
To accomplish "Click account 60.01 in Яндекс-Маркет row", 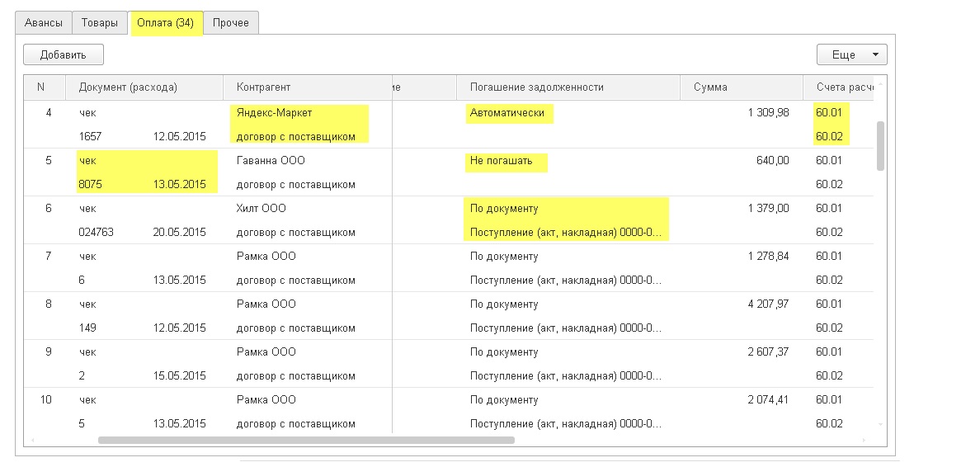I will pos(829,113).
